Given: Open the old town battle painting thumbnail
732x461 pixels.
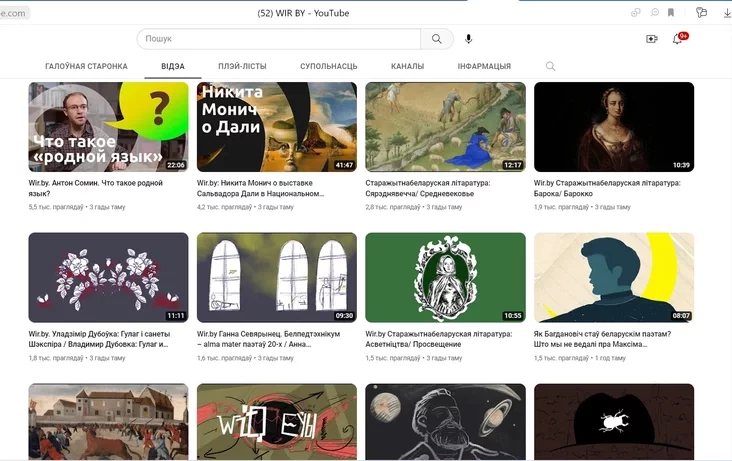Looking at the screenshot, I should 108,422.
